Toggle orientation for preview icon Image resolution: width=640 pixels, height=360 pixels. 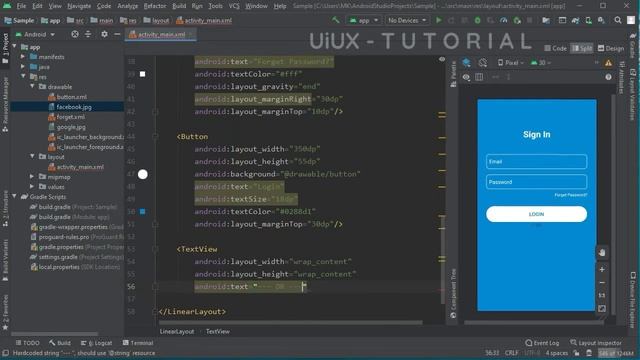(x=483, y=62)
